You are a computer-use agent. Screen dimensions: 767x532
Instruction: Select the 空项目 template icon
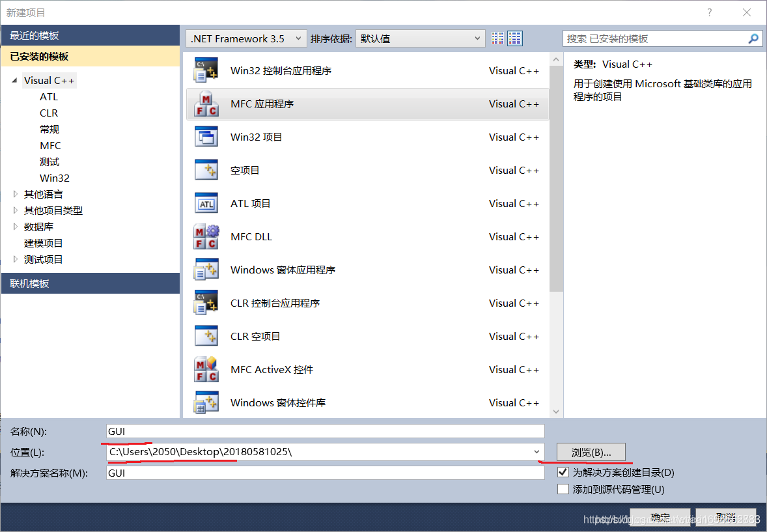click(x=206, y=171)
